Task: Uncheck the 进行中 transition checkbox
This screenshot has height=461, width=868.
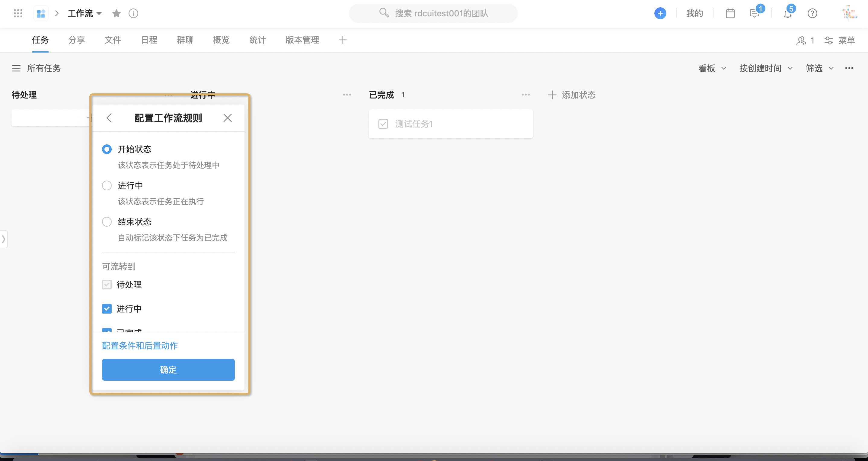Action: pos(107,308)
